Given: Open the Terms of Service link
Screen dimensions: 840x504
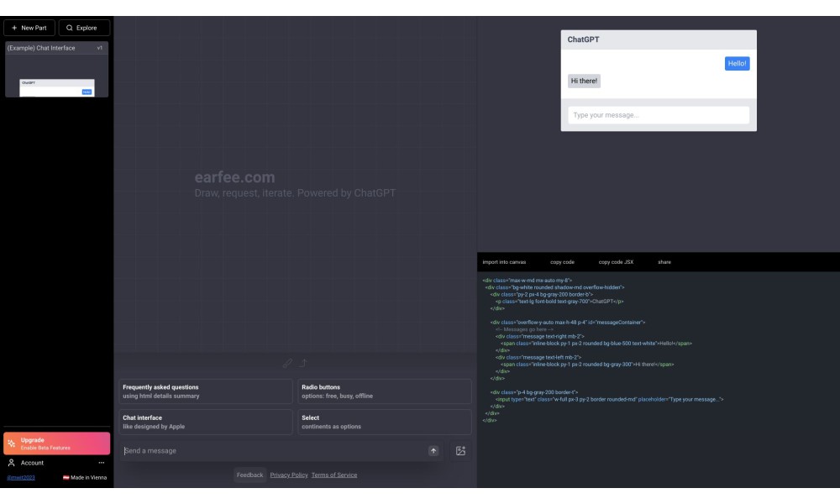Looking at the screenshot, I should (x=334, y=475).
